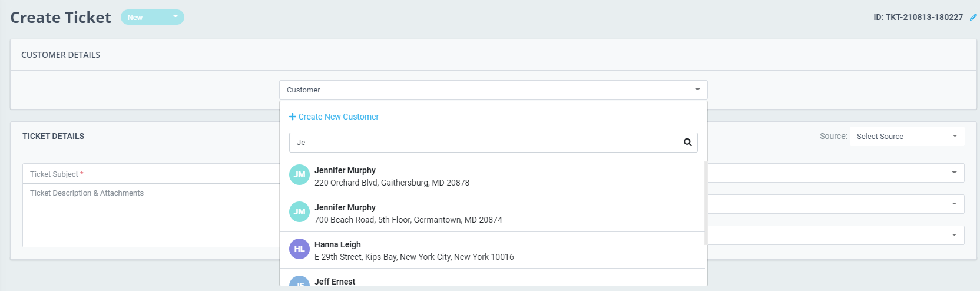
Task: Click the pencil icon beside the ticket ID
Action: tap(973, 17)
